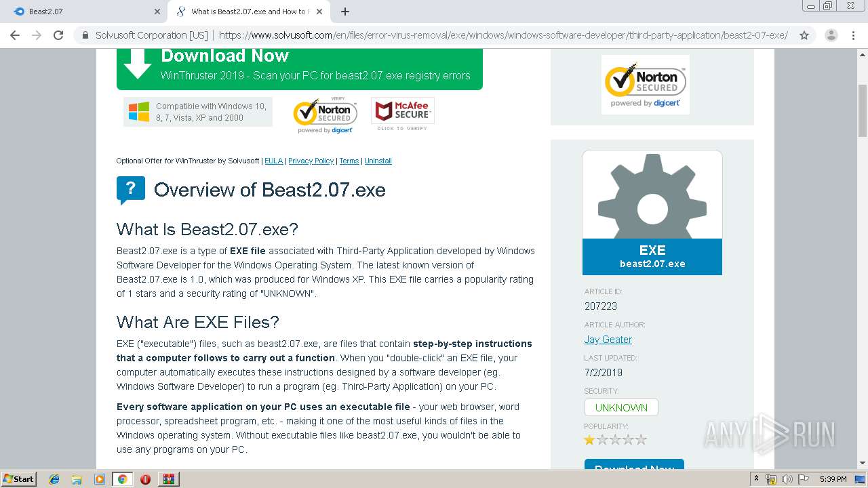Open the Uninstall link
Image resolution: width=868 pixels, height=488 pixels.
[378, 161]
